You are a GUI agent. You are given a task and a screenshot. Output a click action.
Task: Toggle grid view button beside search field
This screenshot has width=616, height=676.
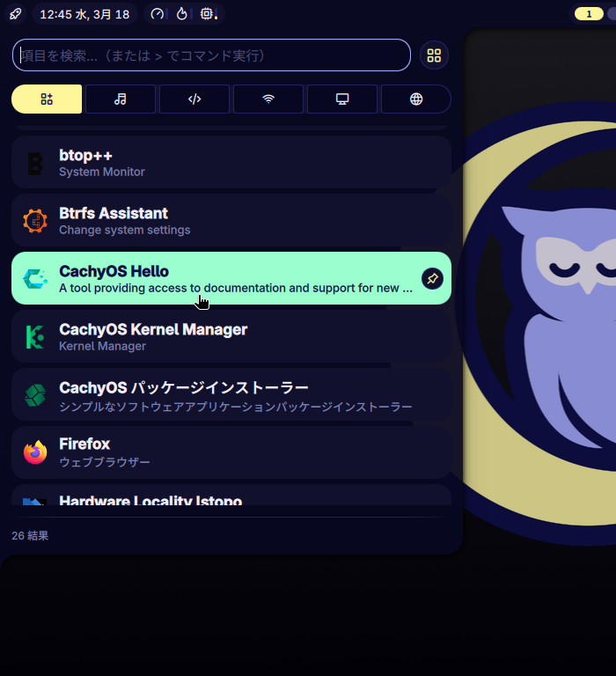(434, 55)
